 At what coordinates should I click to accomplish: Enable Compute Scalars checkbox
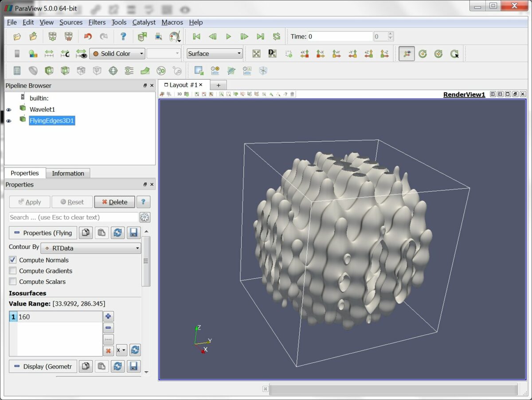pyautogui.click(x=13, y=281)
